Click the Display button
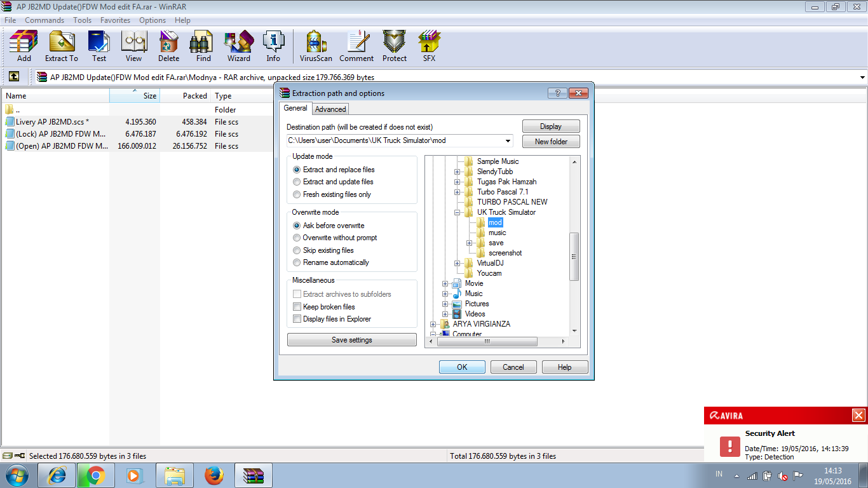 click(551, 126)
